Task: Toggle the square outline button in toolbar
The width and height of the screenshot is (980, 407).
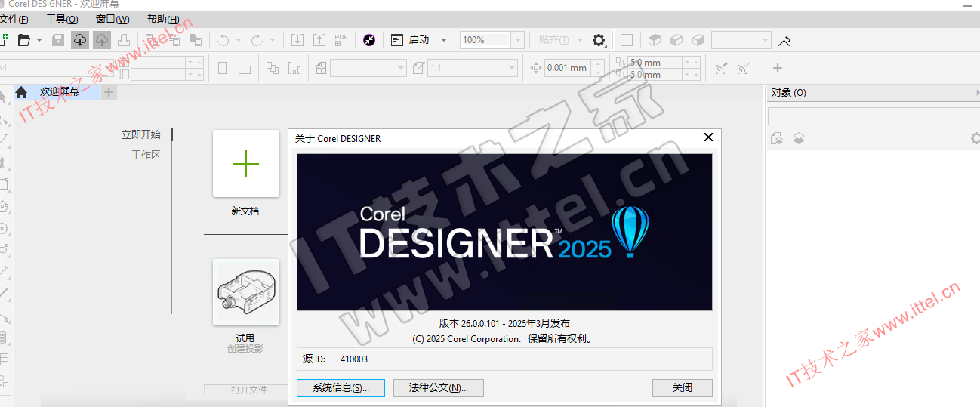Action: [626, 40]
